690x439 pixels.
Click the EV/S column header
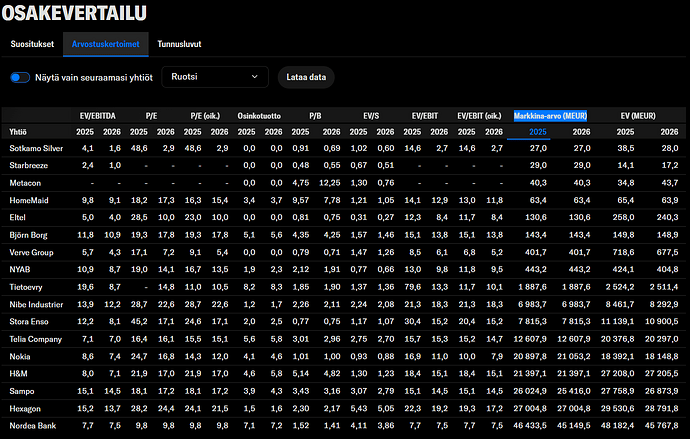(370, 116)
